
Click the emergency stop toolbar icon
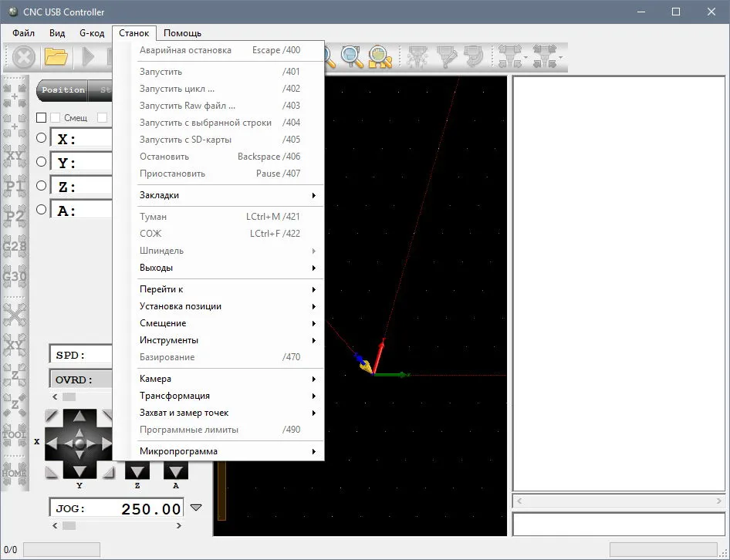point(23,57)
